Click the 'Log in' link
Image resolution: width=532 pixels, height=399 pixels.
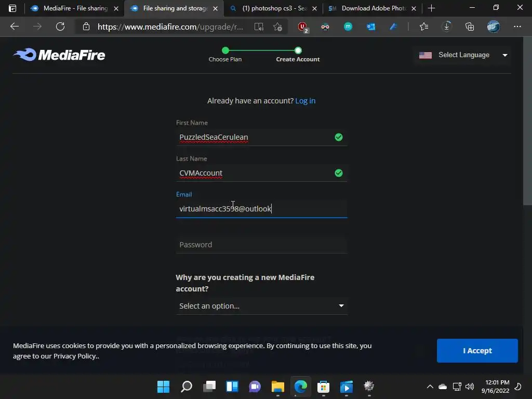tap(305, 101)
